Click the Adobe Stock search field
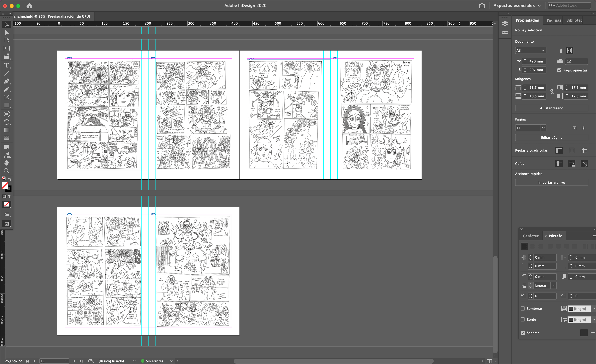The height and width of the screenshot is (364, 596). [569, 5]
